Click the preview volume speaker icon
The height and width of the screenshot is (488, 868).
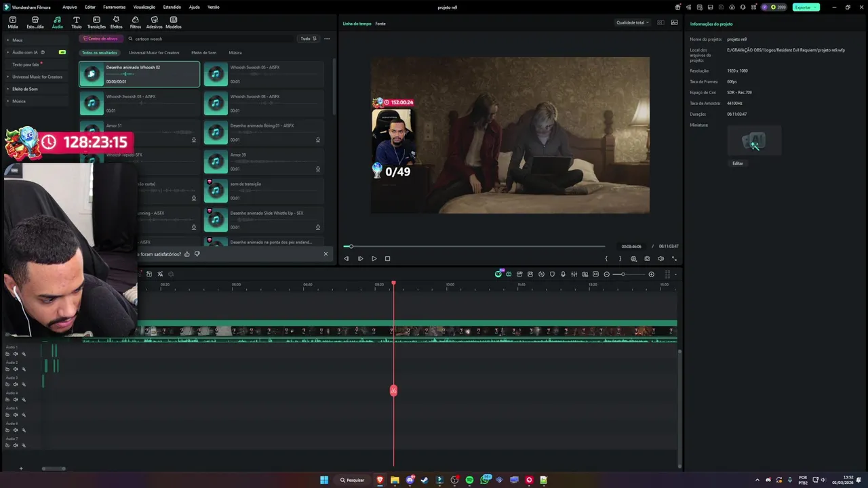(660, 258)
